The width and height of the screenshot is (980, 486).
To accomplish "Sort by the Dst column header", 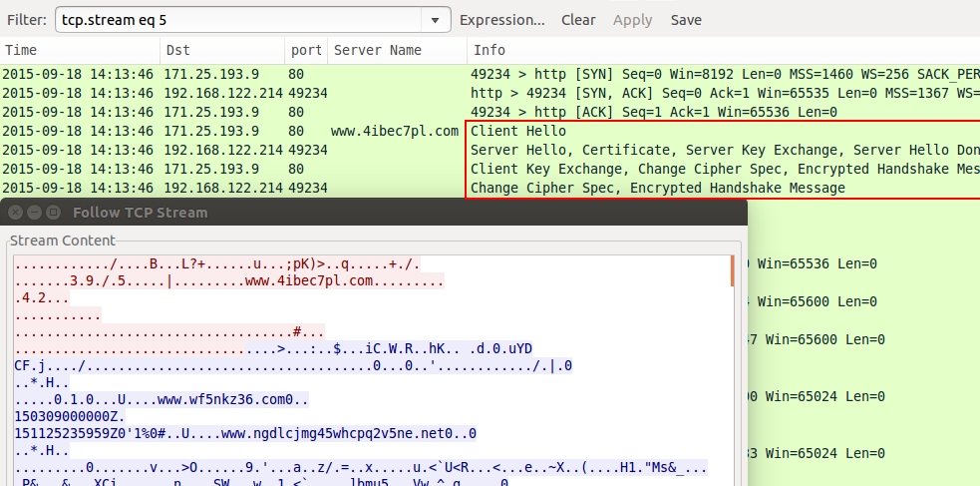I will point(221,50).
